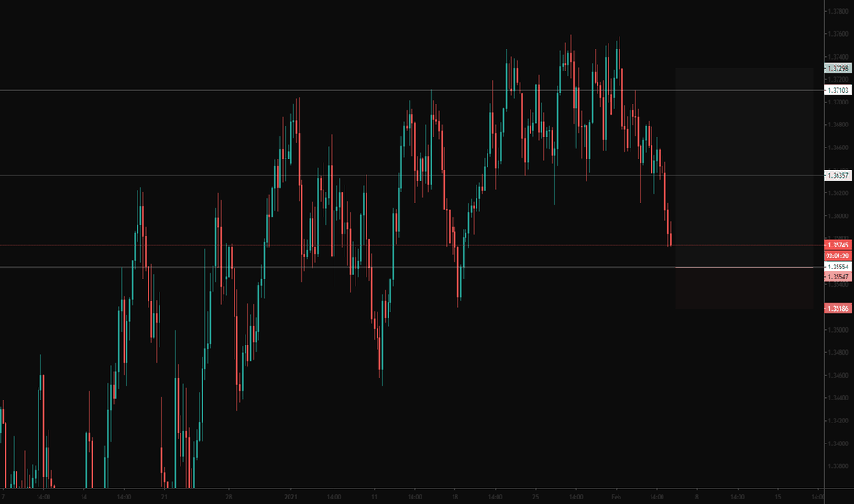Image resolution: width=854 pixels, height=504 pixels.
Task: Click the 15 date label on the time axis
Action: point(778,497)
